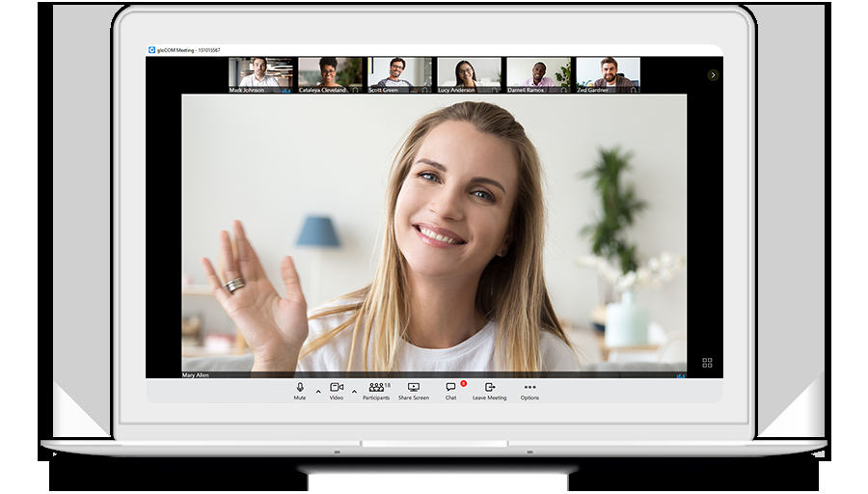
Task: Expand the audio options arrow beside Mute
Action: click(318, 391)
